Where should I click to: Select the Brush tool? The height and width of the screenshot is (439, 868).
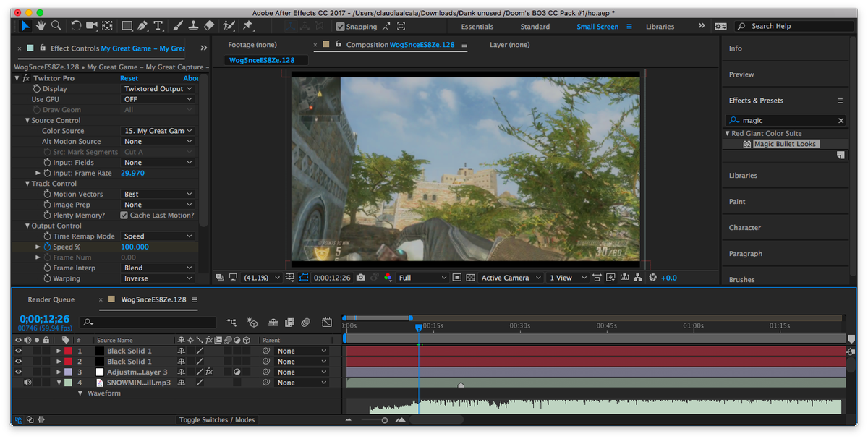click(179, 26)
